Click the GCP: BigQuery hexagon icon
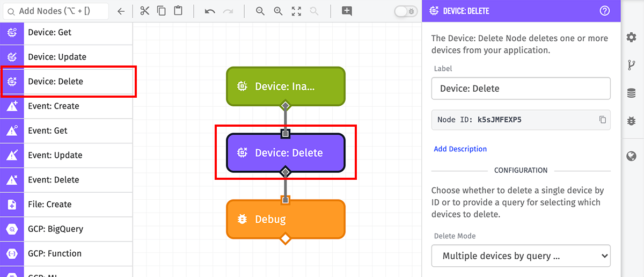 (x=12, y=229)
